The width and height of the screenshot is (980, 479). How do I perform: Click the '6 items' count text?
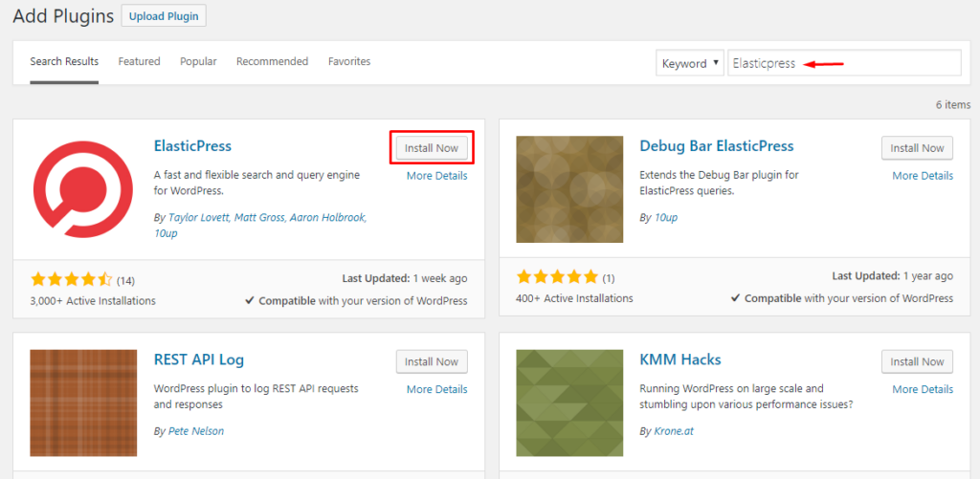[x=953, y=104]
